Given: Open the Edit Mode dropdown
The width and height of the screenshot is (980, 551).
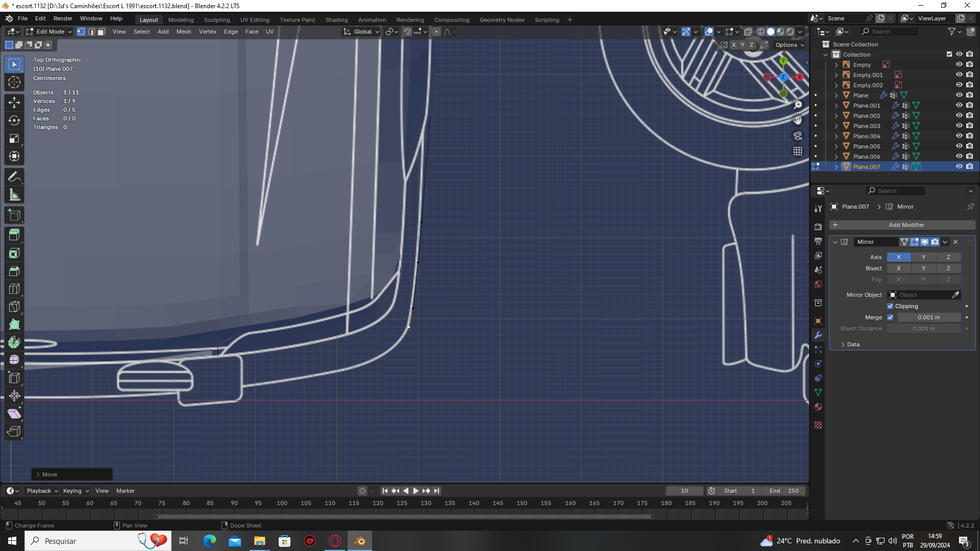Looking at the screenshot, I should [x=50, y=32].
